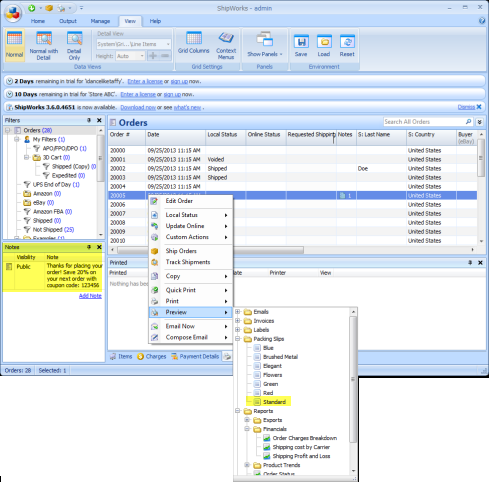Viewport: 489px width, 482px height.
Task: Pin the Notes panel
Action: pos(89,247)
